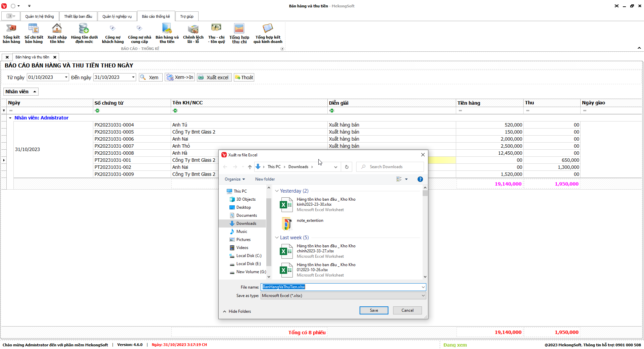
Task: Click the Thoát button
Action: point(244,78)
